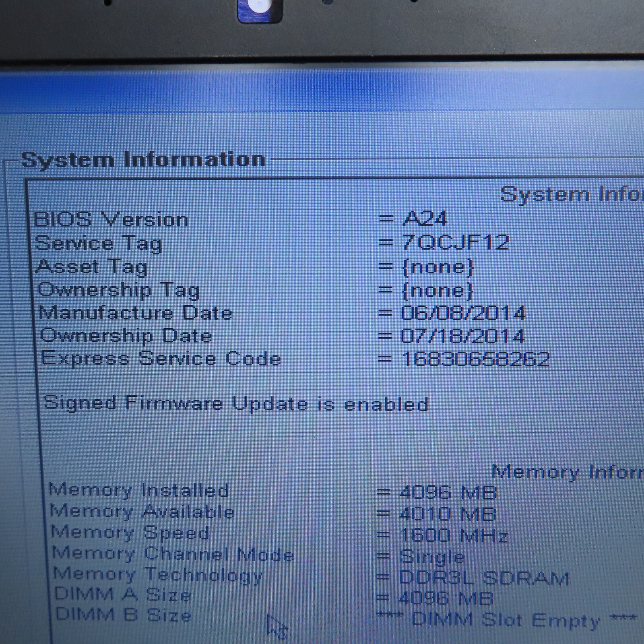This screenshot has height=644, width=644.
Task: Click the 'Service Tag' label
Action: [99, 244]
